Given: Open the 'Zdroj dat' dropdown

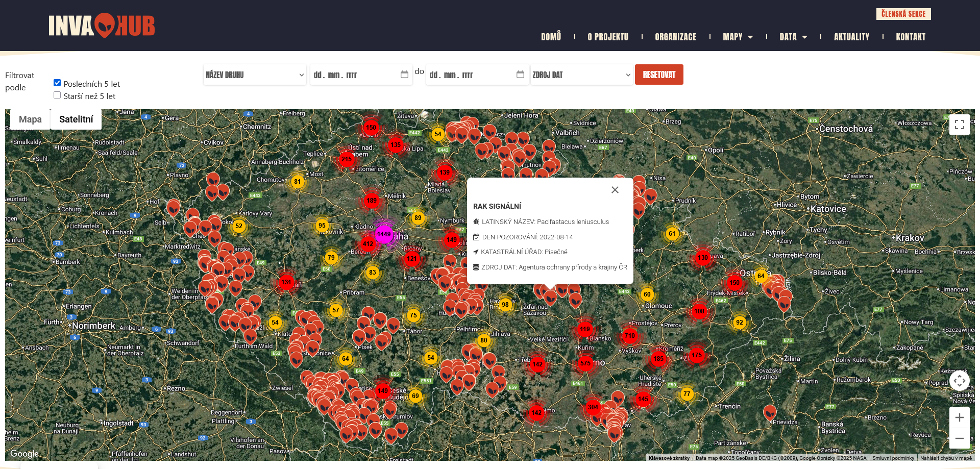Looking at the screenshot, I should pyautogui.click(x=582, y=75).
